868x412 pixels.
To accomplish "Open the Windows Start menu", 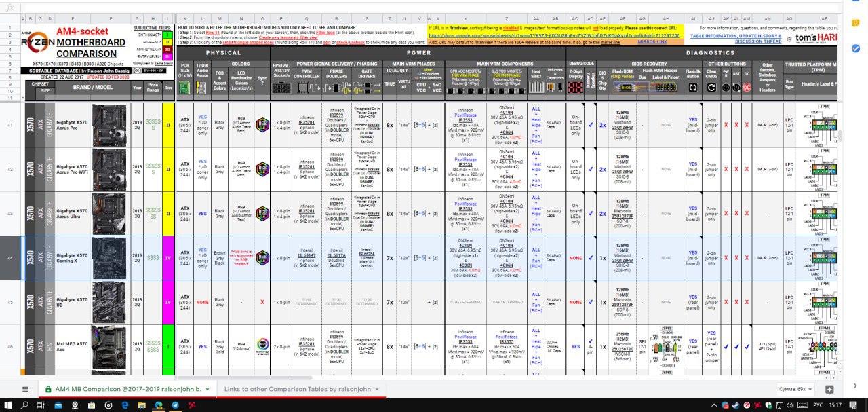I will 8,404.
